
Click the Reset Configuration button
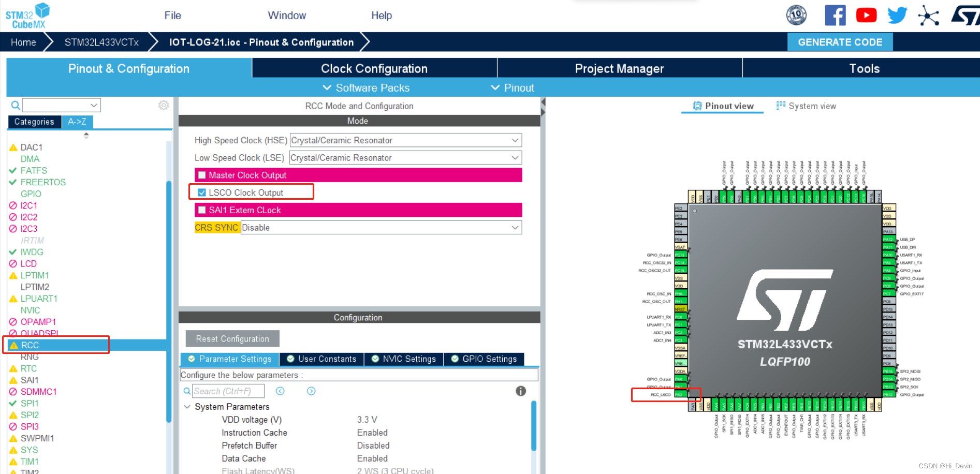point(232,338)
